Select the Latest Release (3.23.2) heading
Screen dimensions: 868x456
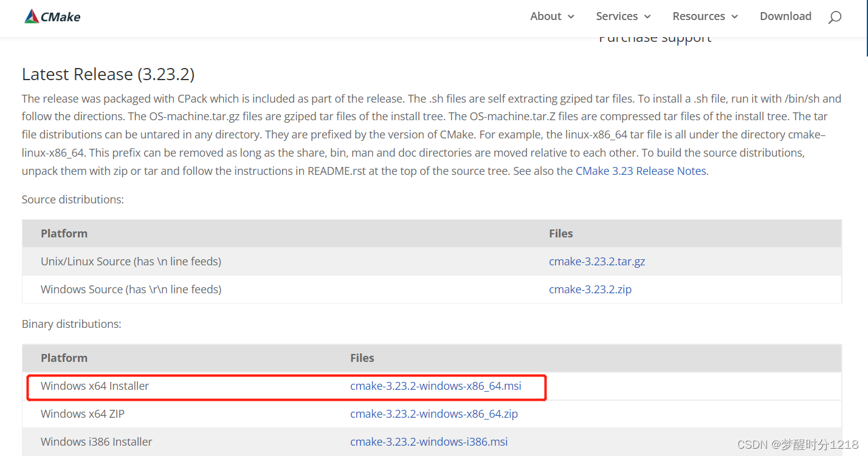point(108,74)
